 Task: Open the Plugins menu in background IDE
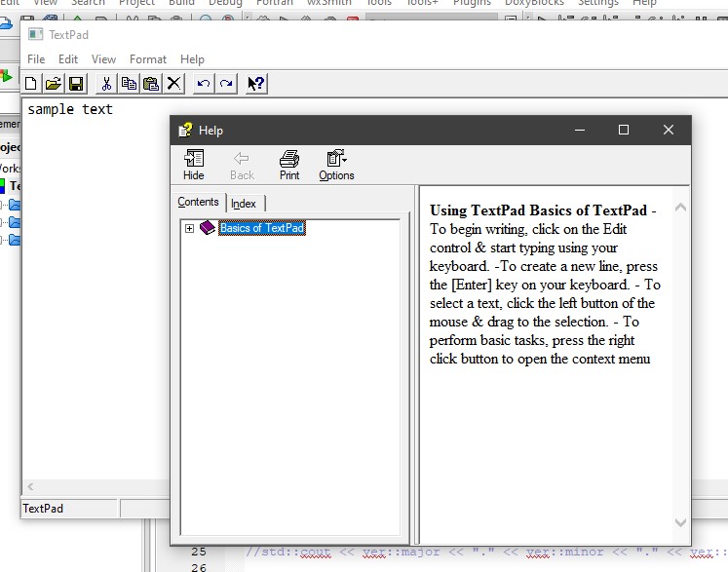coord(472,3)
